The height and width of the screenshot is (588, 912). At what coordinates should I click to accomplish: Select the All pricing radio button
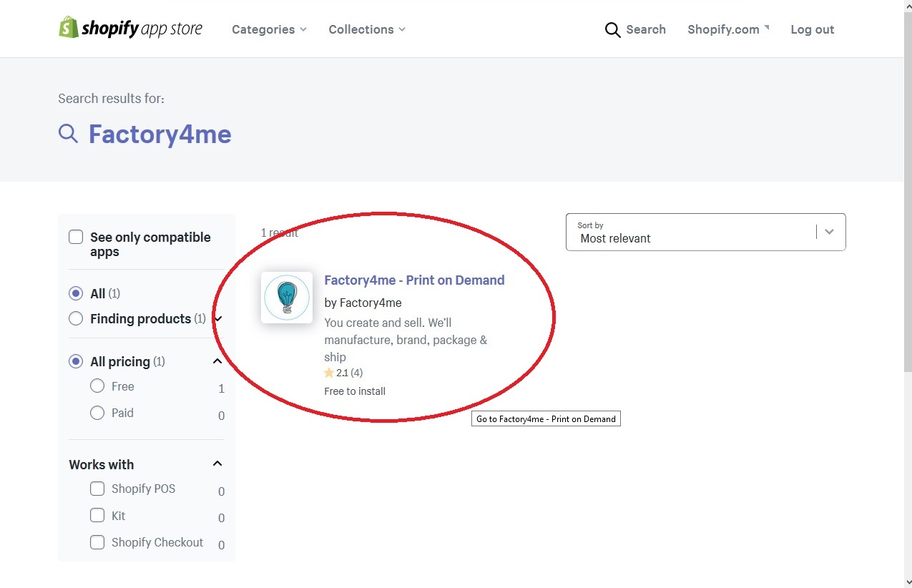pos(76,361)
